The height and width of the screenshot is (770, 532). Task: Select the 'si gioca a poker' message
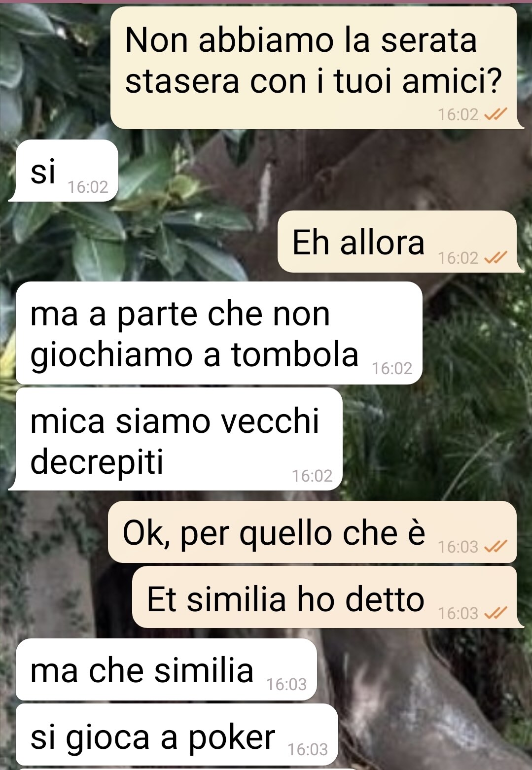pos(177,735)
